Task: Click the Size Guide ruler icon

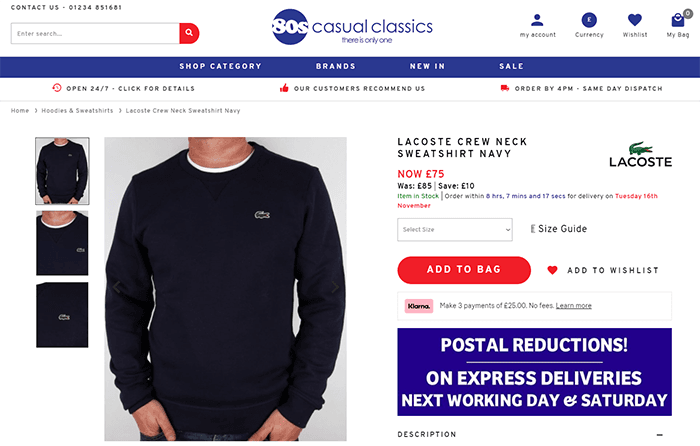Action: pos(533,229)
